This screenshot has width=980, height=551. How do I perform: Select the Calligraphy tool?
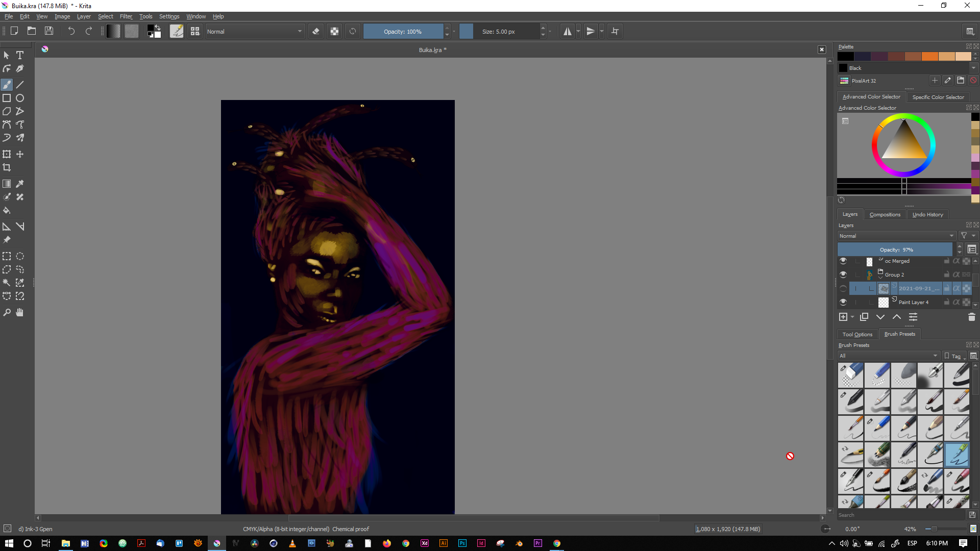[x=20, y=68]
